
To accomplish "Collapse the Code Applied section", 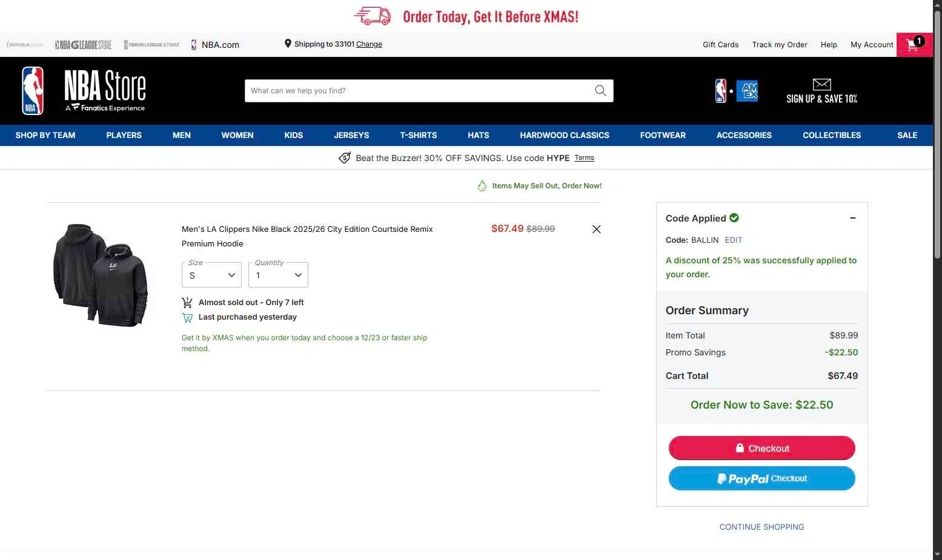I will click(853, 218).
